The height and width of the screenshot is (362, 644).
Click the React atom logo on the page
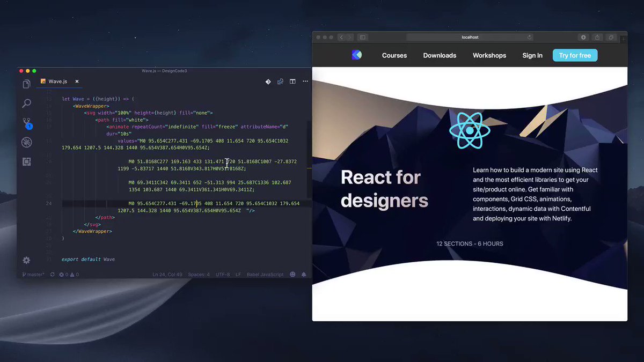coord(470,130)
